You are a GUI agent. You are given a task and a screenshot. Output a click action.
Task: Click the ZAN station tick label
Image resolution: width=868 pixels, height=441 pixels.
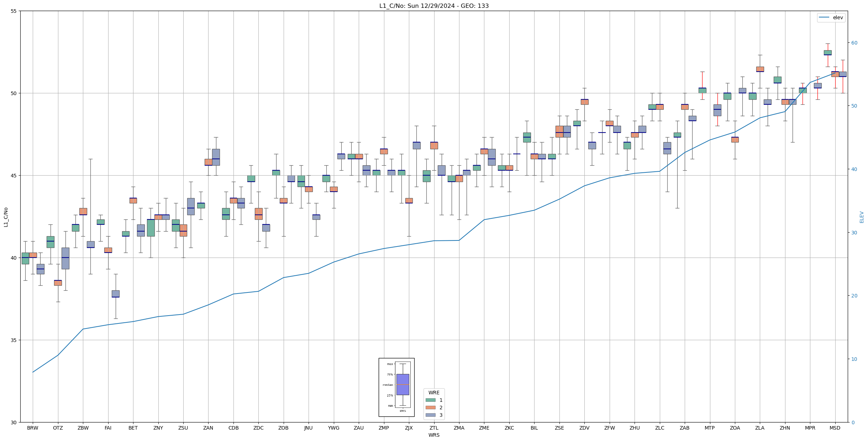(208, 428)
